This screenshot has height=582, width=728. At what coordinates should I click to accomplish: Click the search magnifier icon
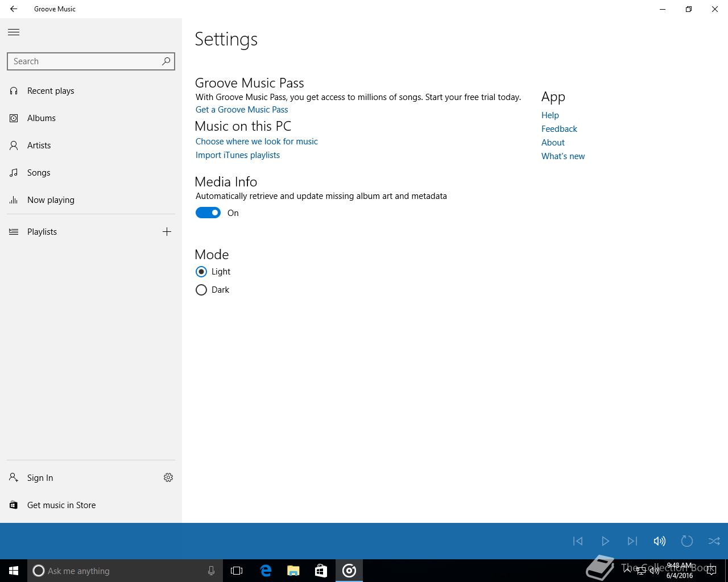coord(166,61)
